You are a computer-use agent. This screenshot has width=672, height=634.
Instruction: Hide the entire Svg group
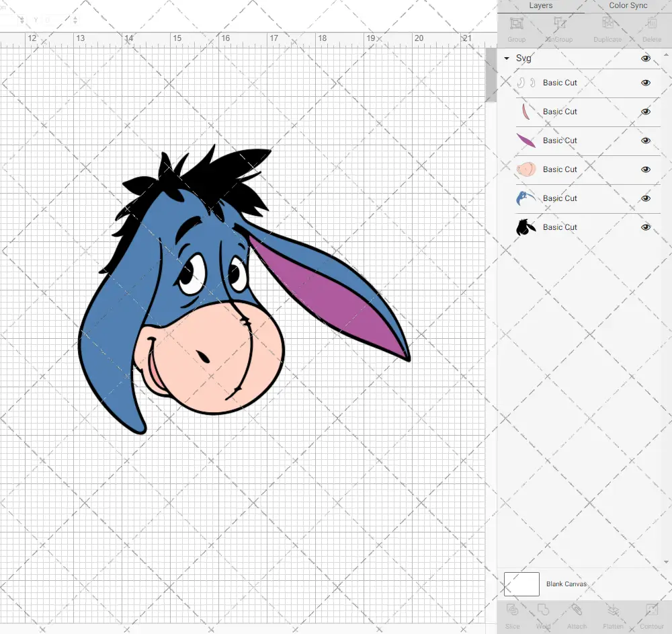[x=645, y=58]
